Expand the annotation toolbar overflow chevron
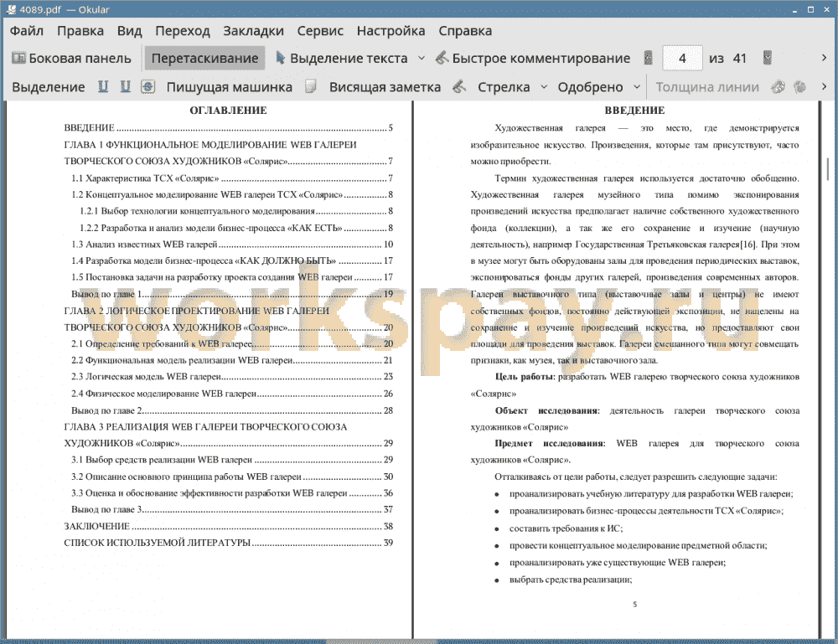 pos(824,86)
